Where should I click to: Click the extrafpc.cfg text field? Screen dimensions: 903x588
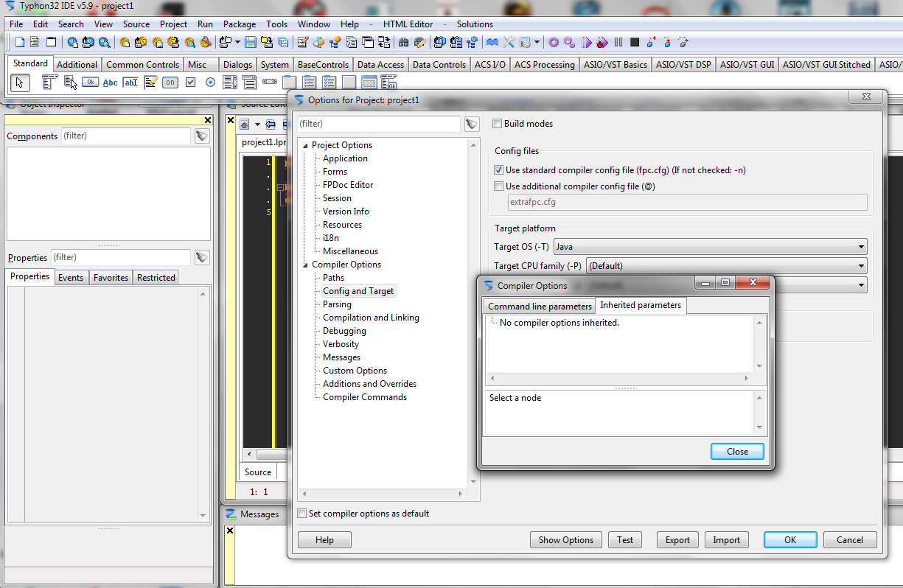click(686, 202)
